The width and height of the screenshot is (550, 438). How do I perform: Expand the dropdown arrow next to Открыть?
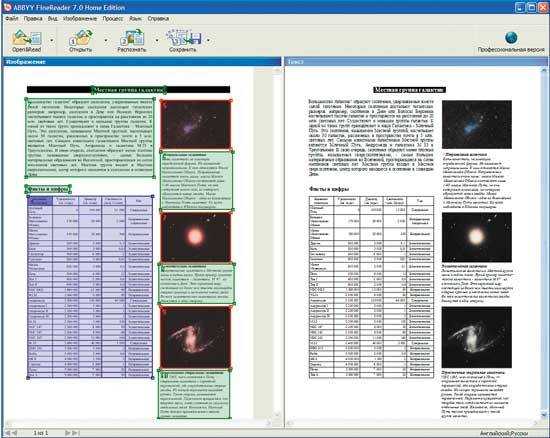[106, 40]
